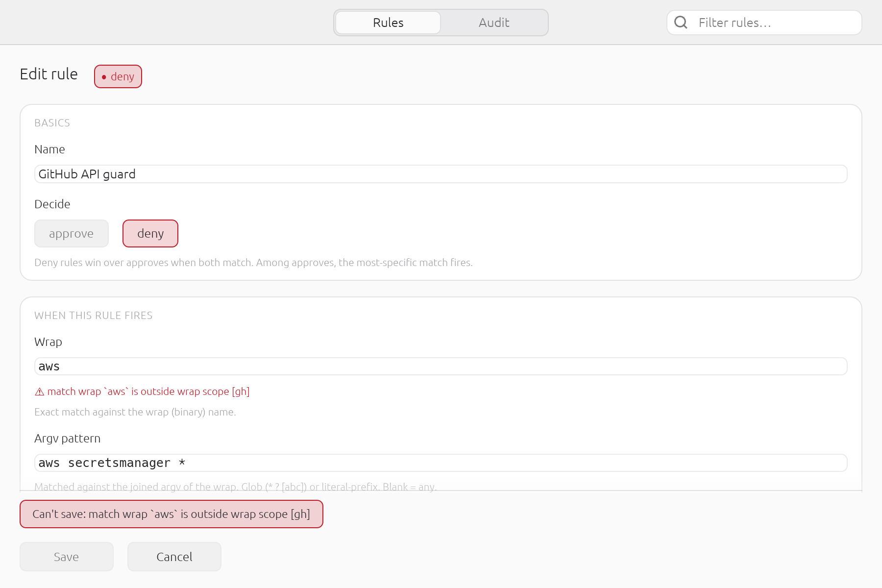
Task: Click the 'Edit rule' heading
Action: [x=49, y=74]
